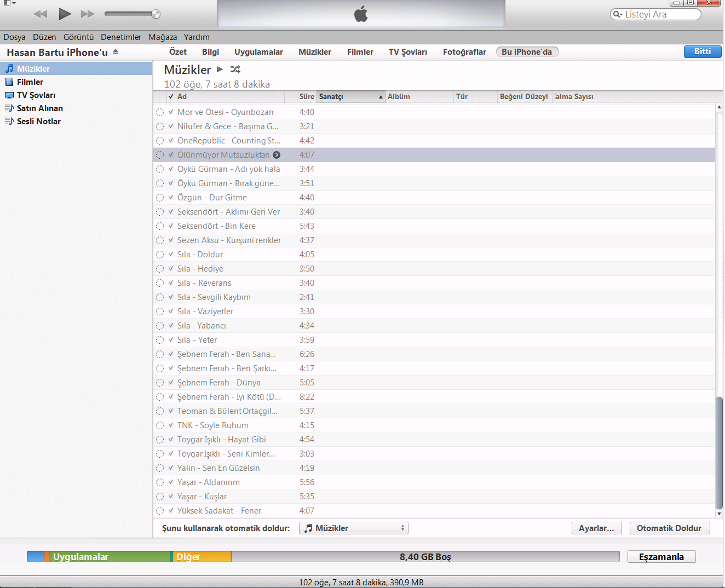Image resolution: width=725 pixels, height=588 pixels.
Task: Play all songs via Müzikler play icon
Action: [x=220, y=69]
